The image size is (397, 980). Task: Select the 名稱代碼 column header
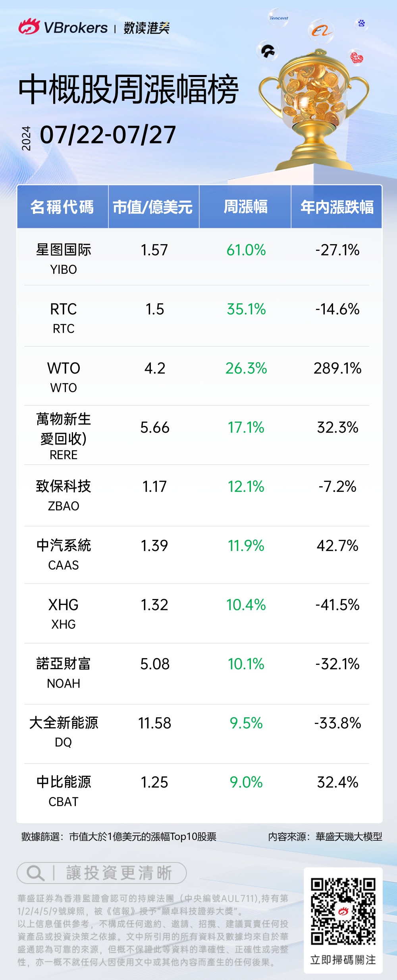tap(62, 207)
